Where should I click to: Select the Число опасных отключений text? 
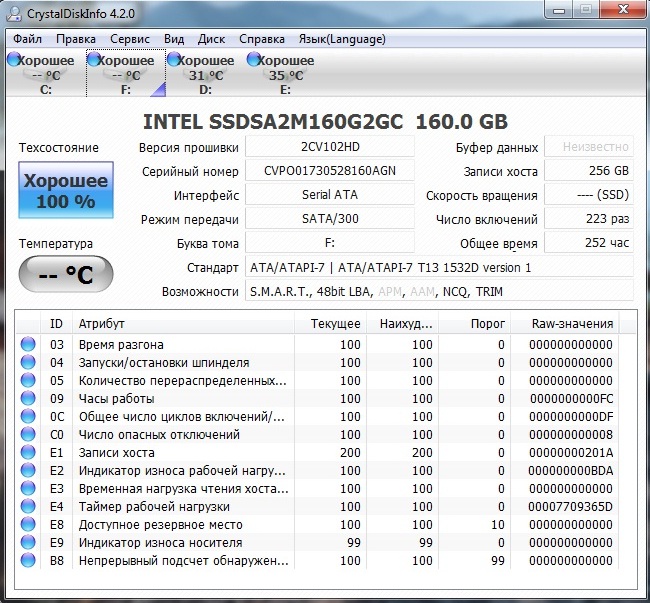point(159,435)
